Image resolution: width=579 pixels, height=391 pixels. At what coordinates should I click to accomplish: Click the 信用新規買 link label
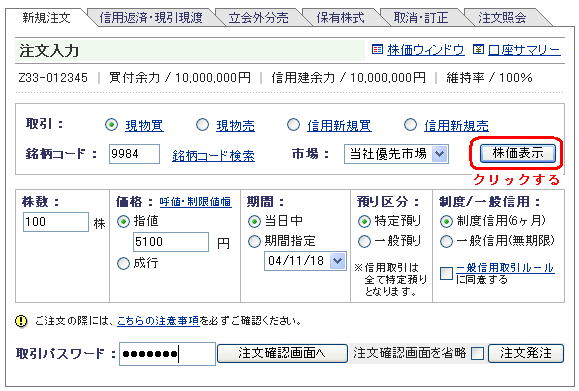coord(339,126)
